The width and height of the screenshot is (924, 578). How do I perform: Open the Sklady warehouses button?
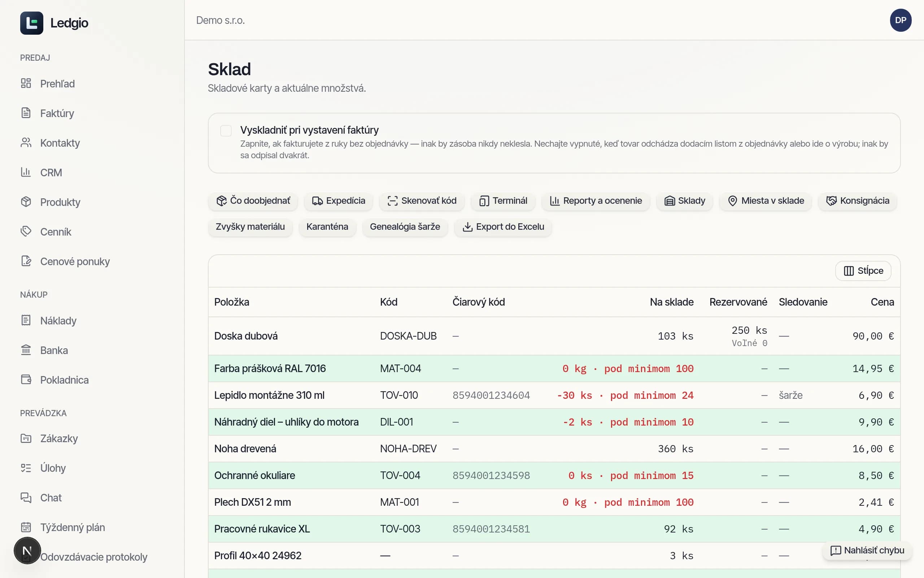click(685, 201)
